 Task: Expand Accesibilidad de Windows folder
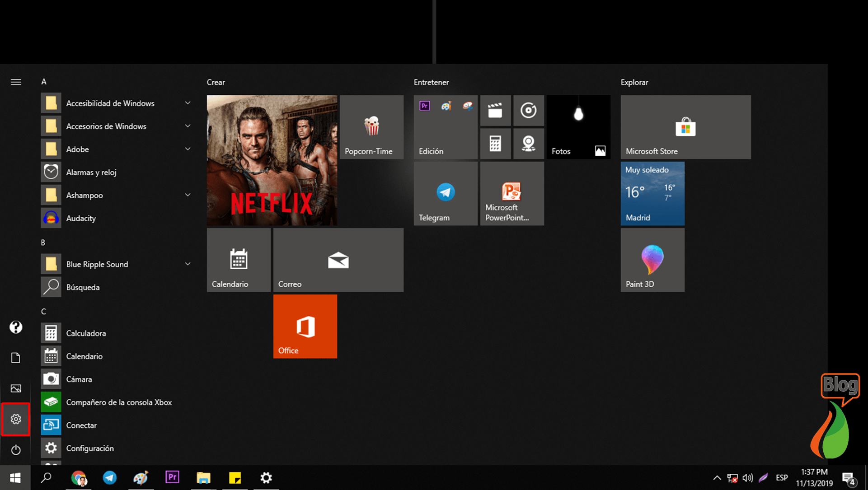click(117, 103)
